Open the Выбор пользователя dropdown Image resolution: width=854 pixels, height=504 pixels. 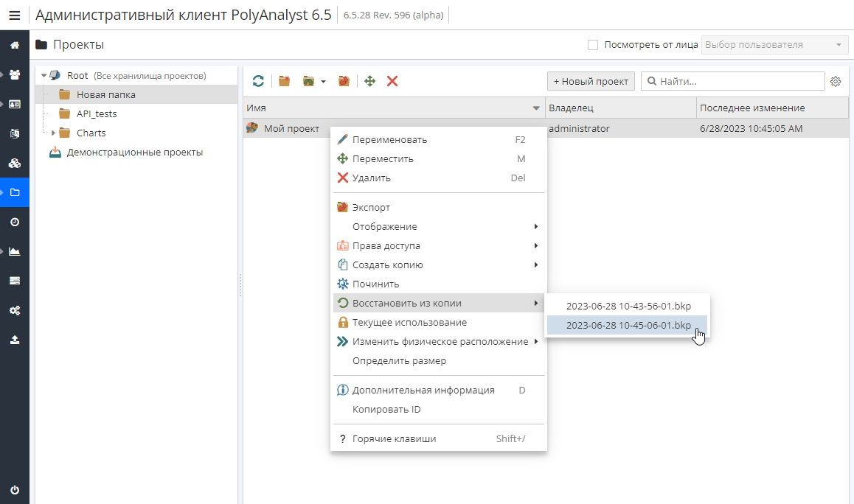[x=774, y=45]
